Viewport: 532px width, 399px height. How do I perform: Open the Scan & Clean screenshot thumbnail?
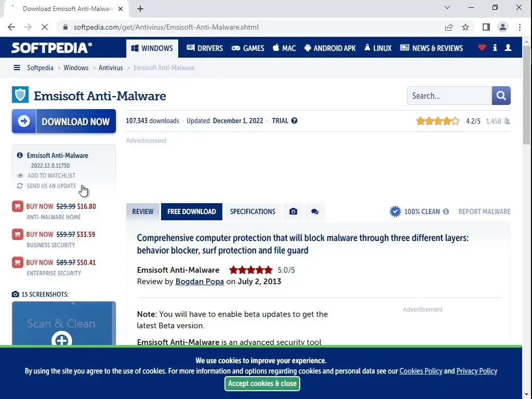(64, 323)
